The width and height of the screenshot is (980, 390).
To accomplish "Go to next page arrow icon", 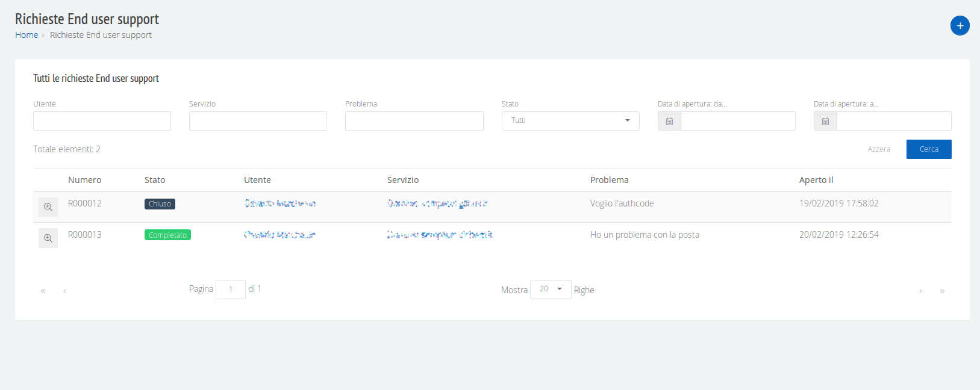I will tap(920, 291).
